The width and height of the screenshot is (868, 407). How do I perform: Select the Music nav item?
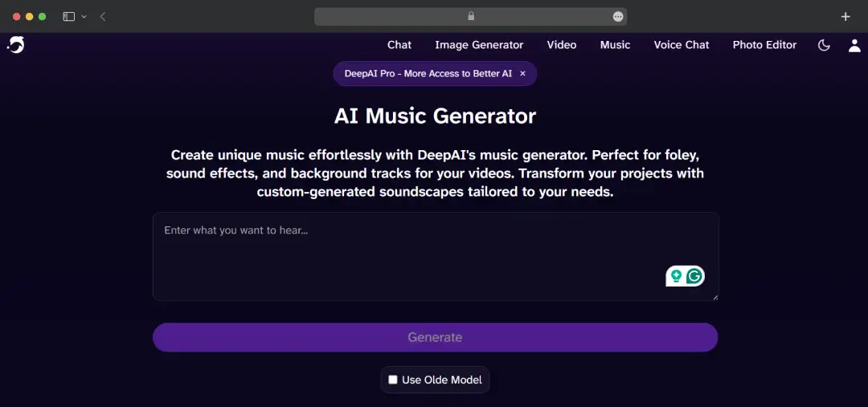click(615, 45)
